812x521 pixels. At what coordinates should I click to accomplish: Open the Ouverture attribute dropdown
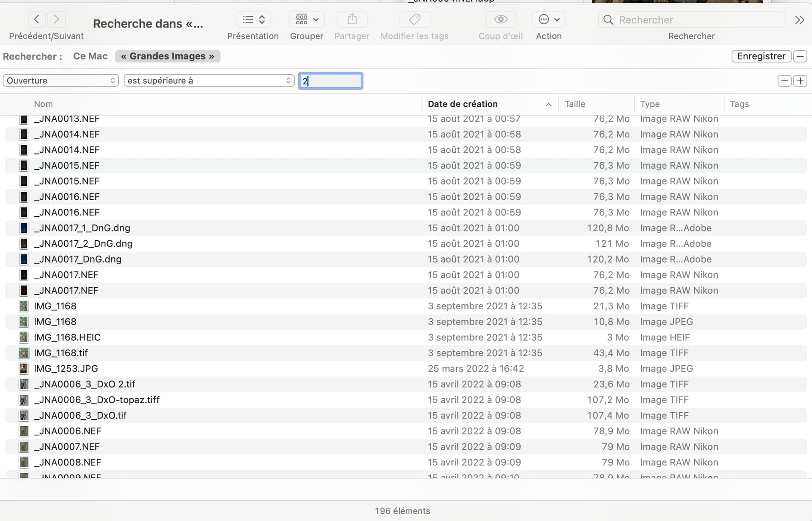(61, 80)
